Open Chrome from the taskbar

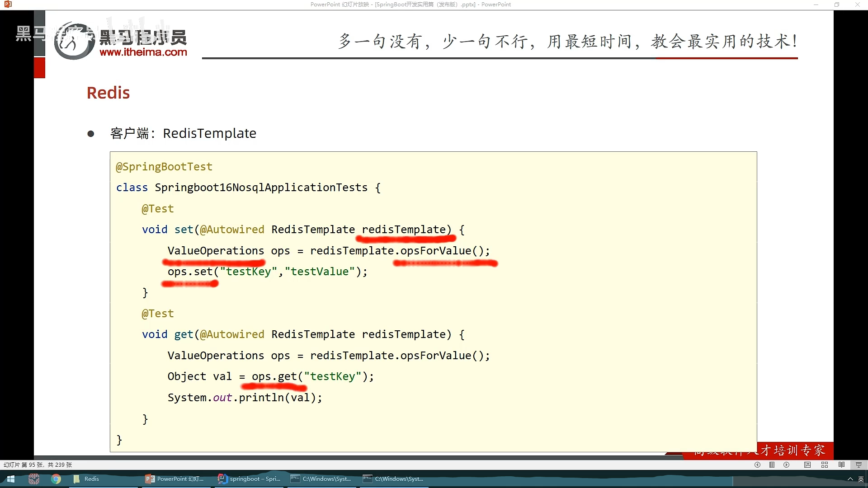pyautogui.click(x=56, y=479)
